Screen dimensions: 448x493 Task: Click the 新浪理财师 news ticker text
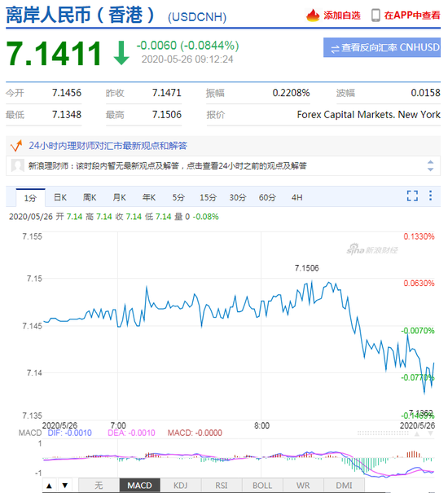(167, 165)
